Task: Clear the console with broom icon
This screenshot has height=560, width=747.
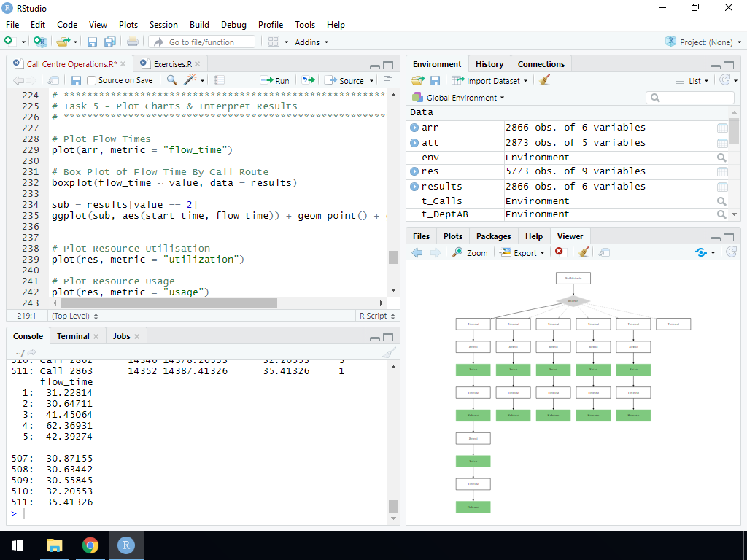Action: [389, 353]
